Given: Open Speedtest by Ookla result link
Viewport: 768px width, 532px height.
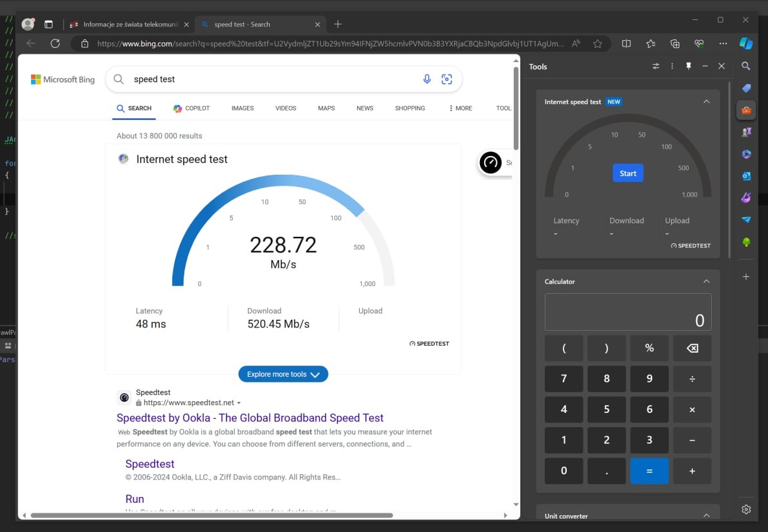Looking at the screenshot, I should [x=250, y=418].
